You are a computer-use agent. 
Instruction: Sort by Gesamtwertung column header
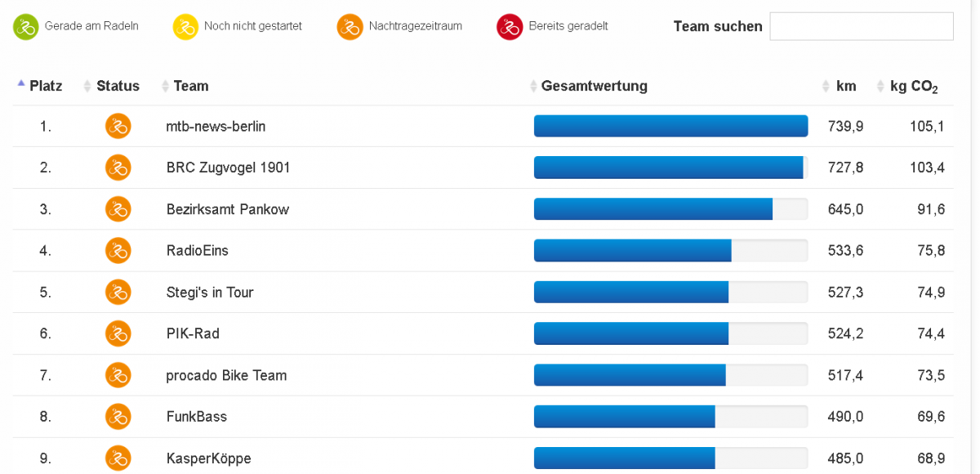point(594,86)
